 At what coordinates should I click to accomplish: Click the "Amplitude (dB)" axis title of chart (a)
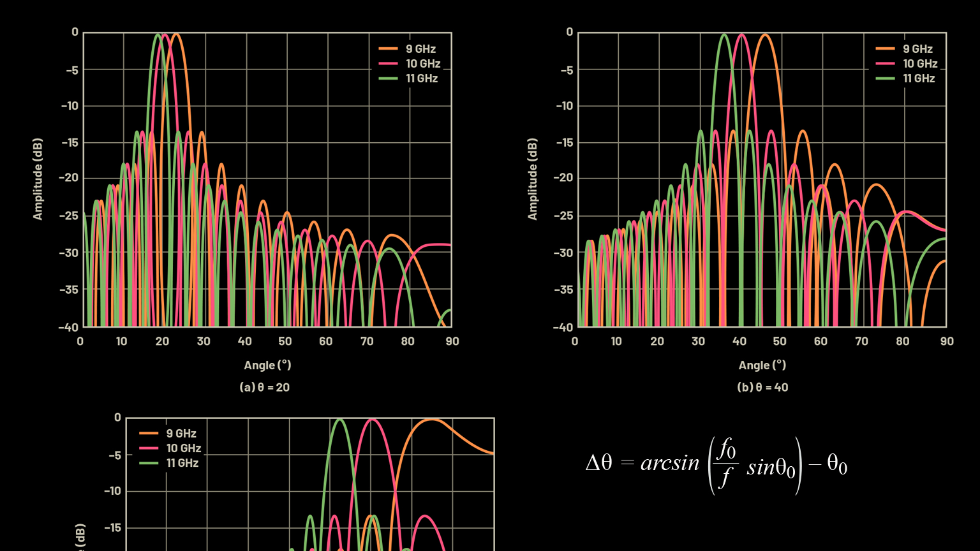38,179
